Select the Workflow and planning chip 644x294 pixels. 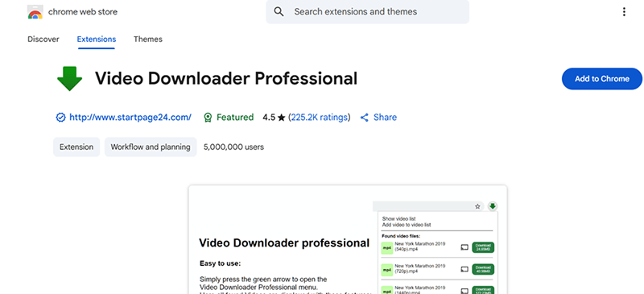click(151, 147)
